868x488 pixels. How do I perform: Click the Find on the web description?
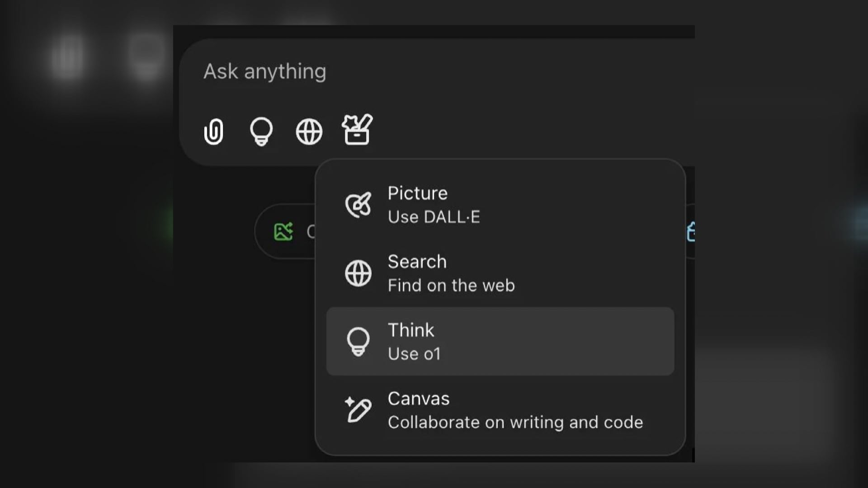click(x=451, y=286)
